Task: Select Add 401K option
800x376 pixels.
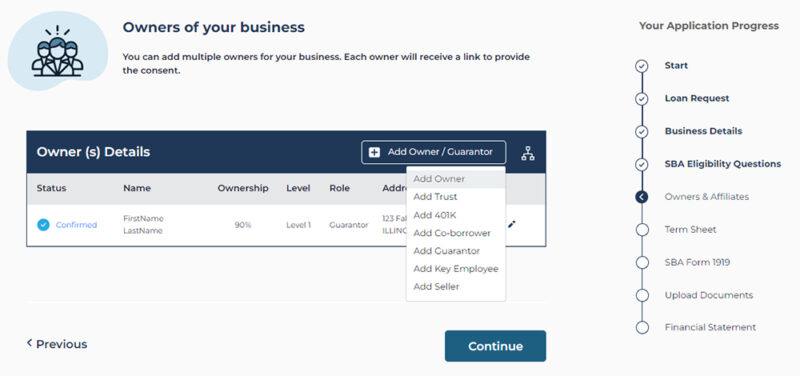Action: [456, 215]
